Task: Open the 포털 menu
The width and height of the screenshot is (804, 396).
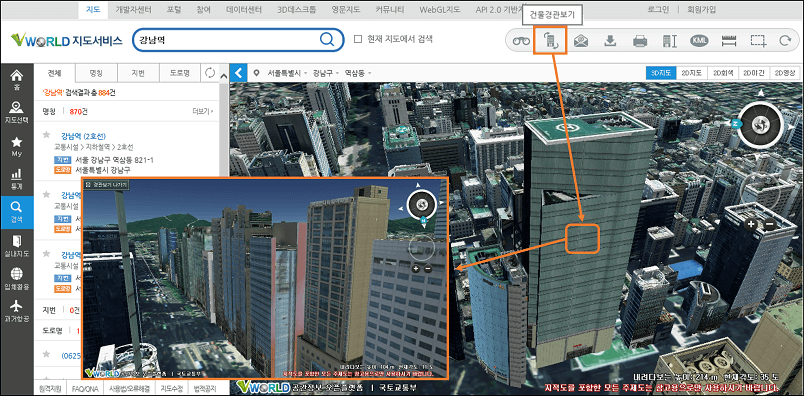Action: click(x=174, y=9)
